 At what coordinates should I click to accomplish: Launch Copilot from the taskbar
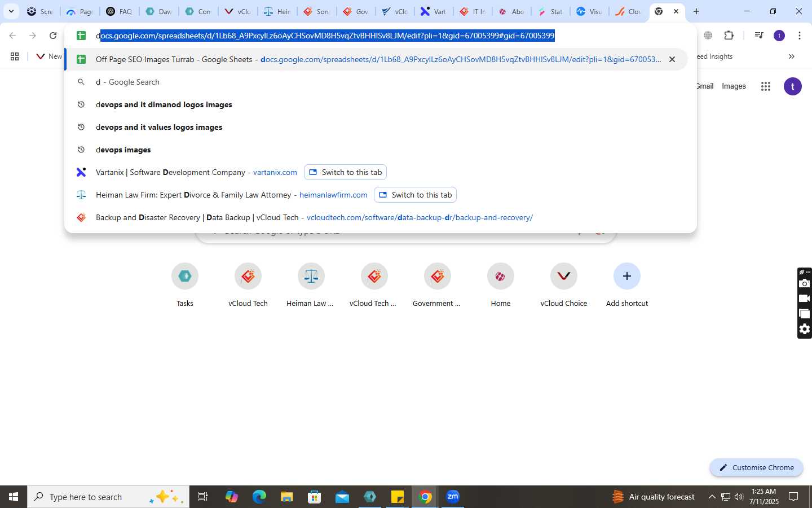231,497
